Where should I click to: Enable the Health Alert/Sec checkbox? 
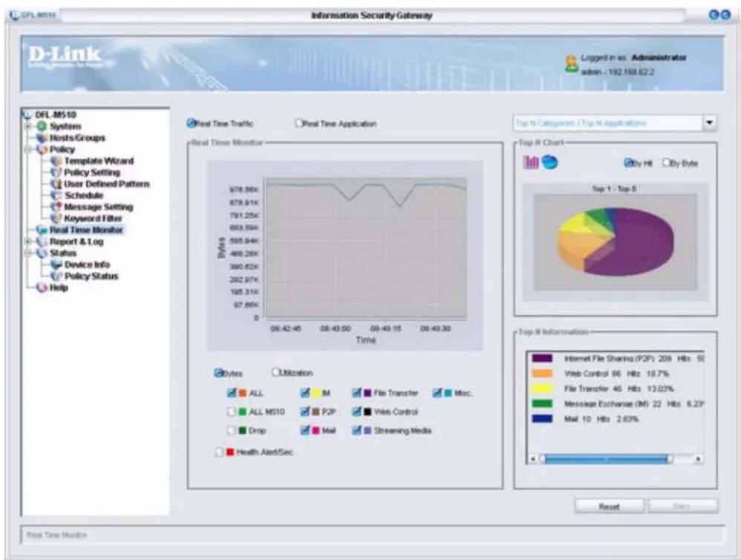[219, 452]
